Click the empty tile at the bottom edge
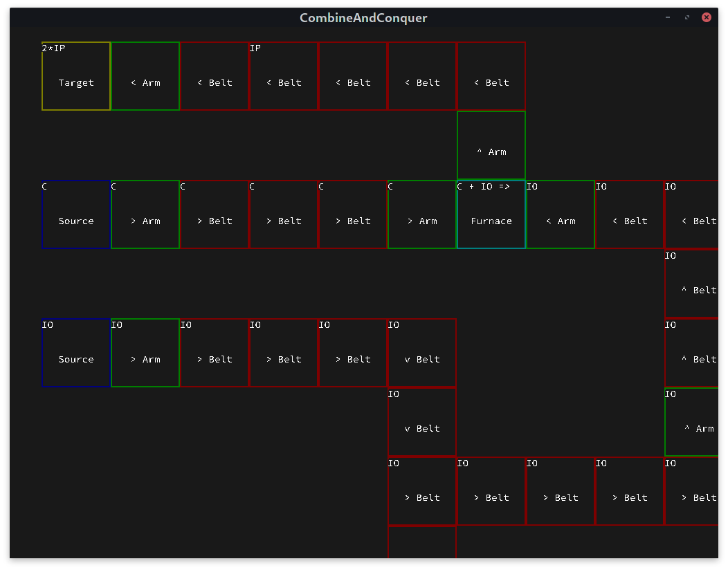This screenshot has width=728, height=570. 422,542
